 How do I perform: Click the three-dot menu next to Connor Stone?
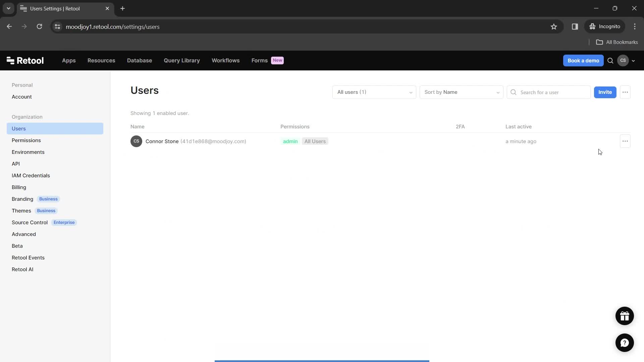point(626,141)
